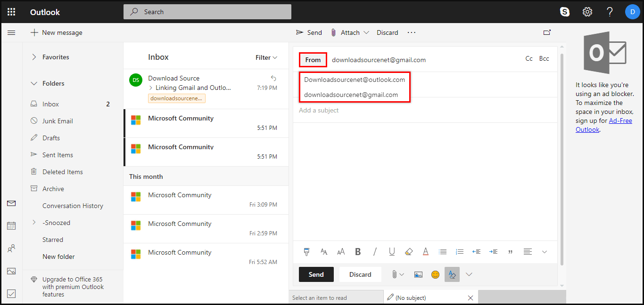The image size is (644, 305).
Task: Toggle the formatting options bar
Action: pyautogui.click(x=452, y=274)
